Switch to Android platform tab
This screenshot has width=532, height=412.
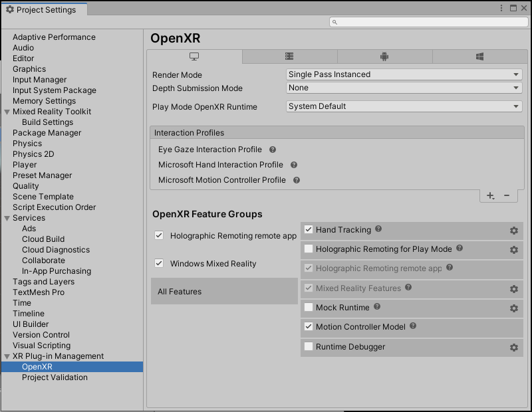[384, 57]
